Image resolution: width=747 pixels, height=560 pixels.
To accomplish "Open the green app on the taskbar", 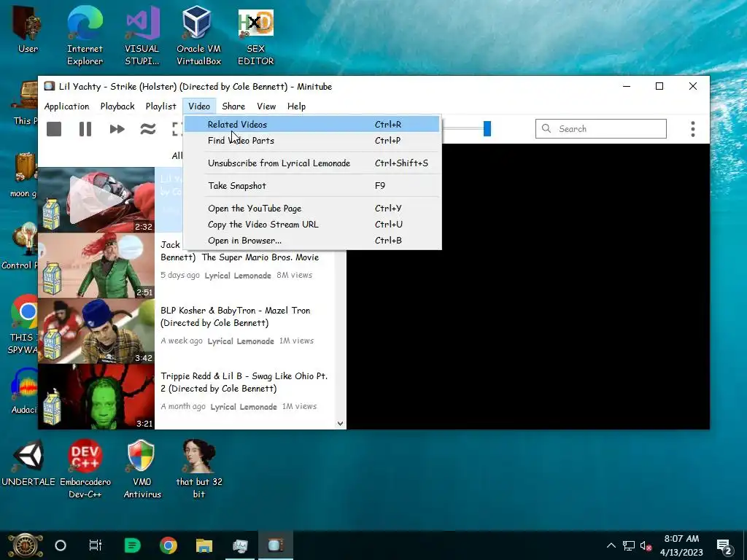I will [x=133, y=545].
